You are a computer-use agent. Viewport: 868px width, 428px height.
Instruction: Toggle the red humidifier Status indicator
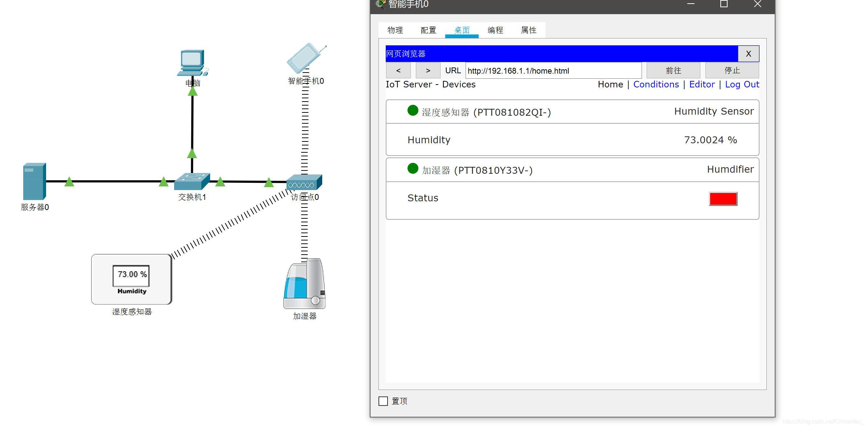722,199
